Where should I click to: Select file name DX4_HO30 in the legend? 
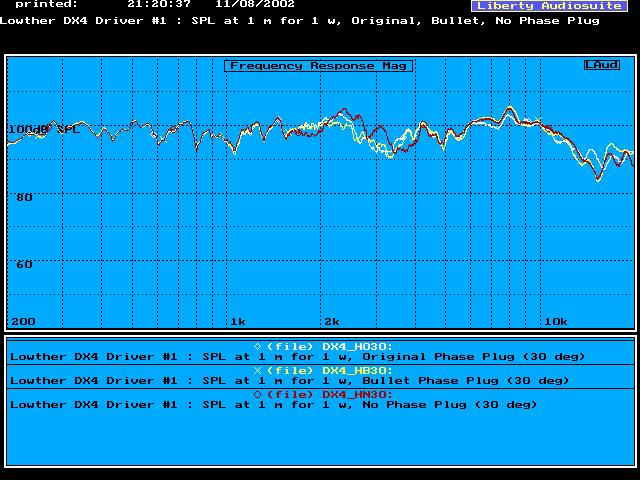tap(357, 347)
